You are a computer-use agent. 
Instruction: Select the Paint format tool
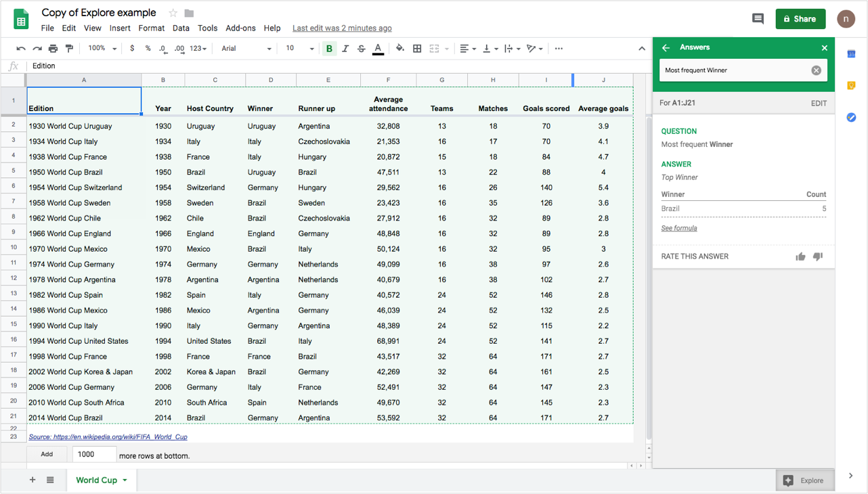(69, 49)
